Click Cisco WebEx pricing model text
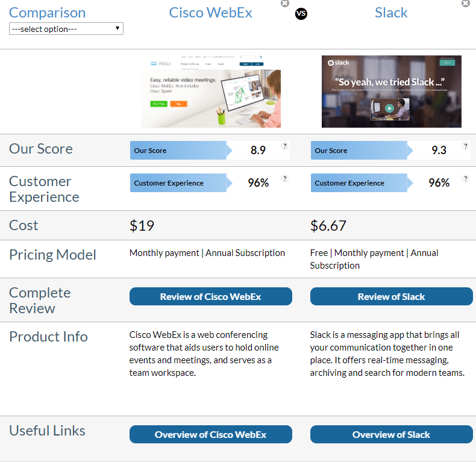Viewport: 476px width, 462px height. tap(207, 253)
